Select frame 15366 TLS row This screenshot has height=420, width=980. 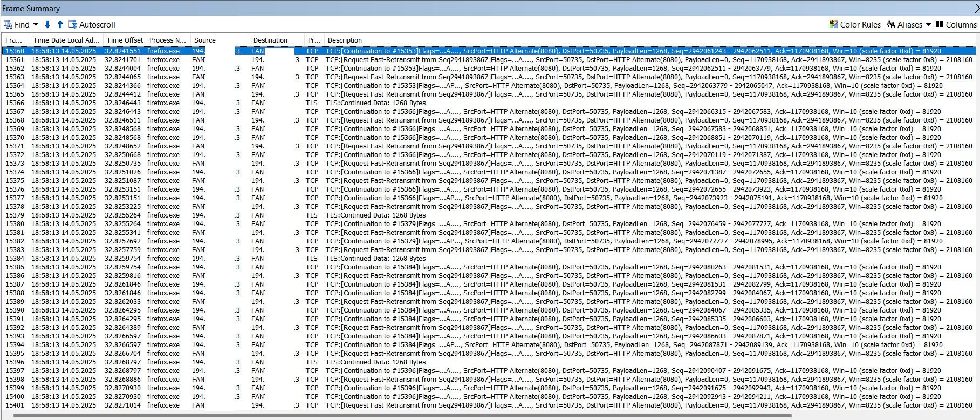(490, 103)
